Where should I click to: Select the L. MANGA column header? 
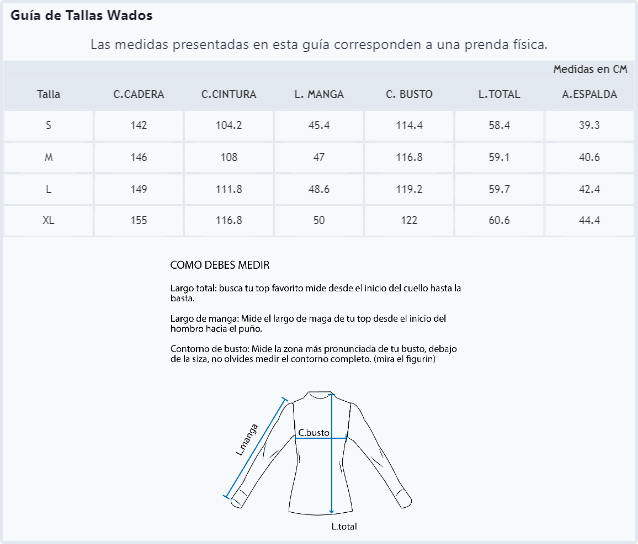point(319,94)
